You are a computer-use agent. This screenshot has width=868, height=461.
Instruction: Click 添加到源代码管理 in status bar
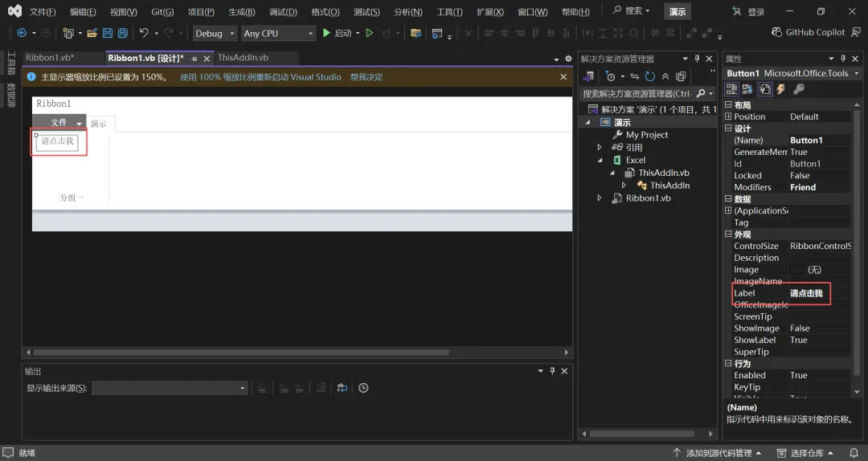pos(719,453)
